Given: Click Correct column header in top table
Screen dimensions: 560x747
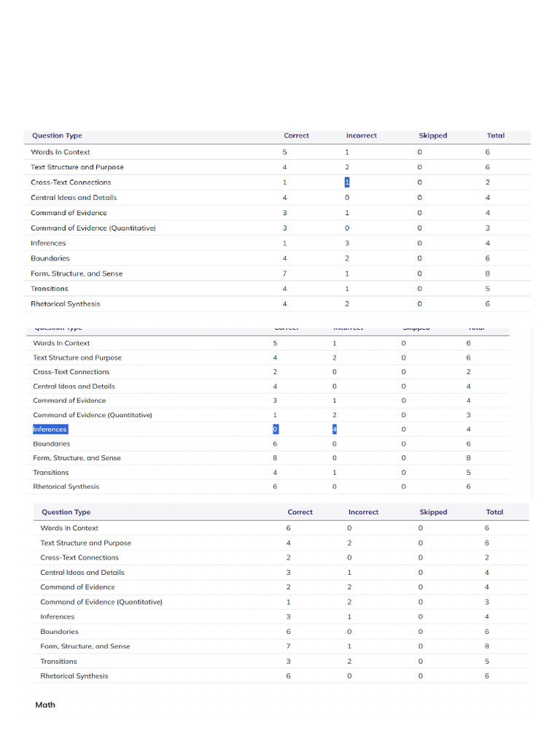Looking at the screenshot, I should tap(297, 136).
